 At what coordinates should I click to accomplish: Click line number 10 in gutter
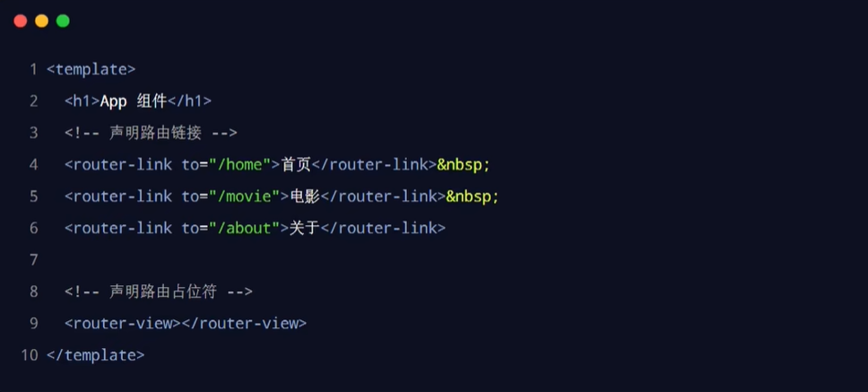tap(30, 355)
